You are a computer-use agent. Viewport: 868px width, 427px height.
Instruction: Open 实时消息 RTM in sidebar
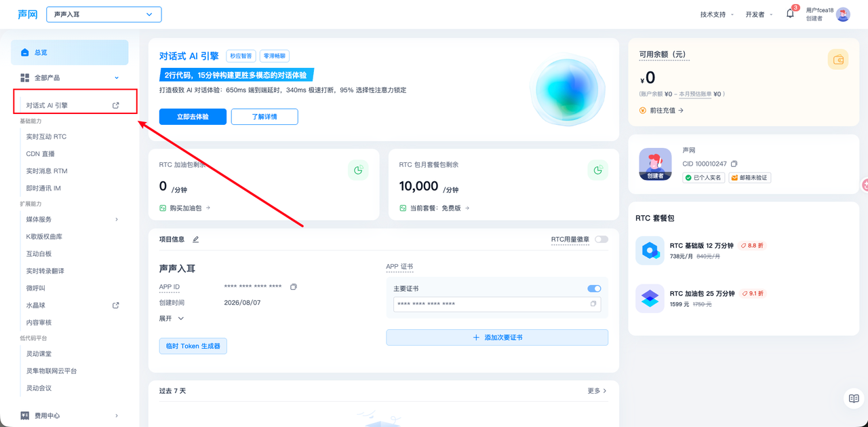click(47, 171)
